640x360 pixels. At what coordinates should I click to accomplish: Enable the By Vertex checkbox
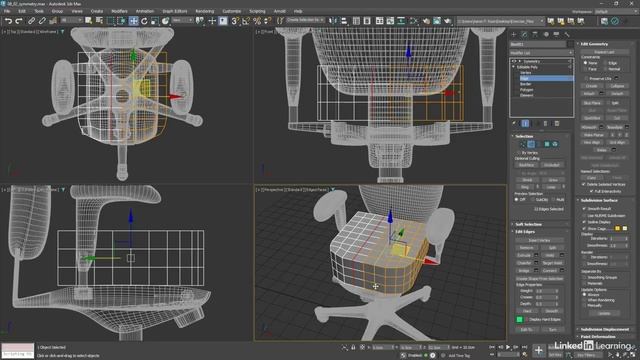point(518,153)
